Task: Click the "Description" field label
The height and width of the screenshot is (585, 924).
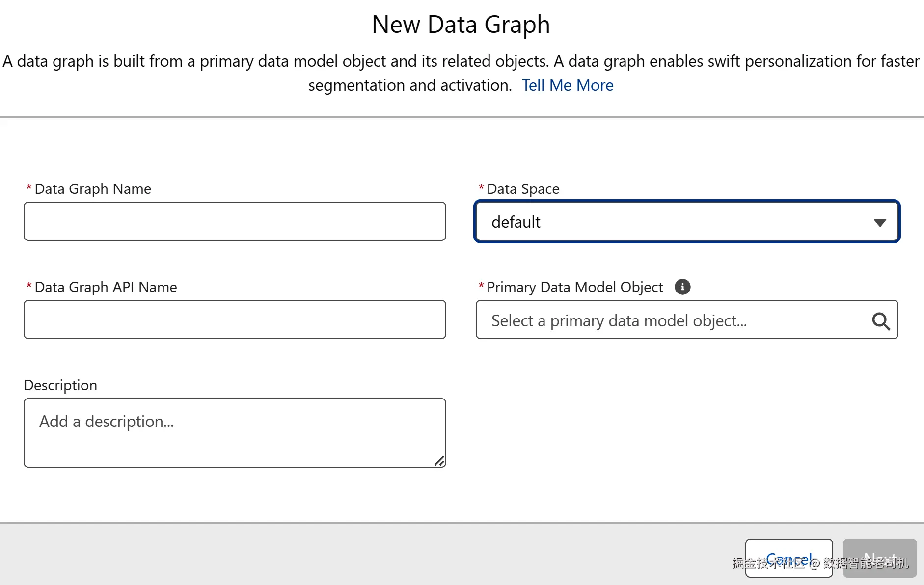Action: 60,385
